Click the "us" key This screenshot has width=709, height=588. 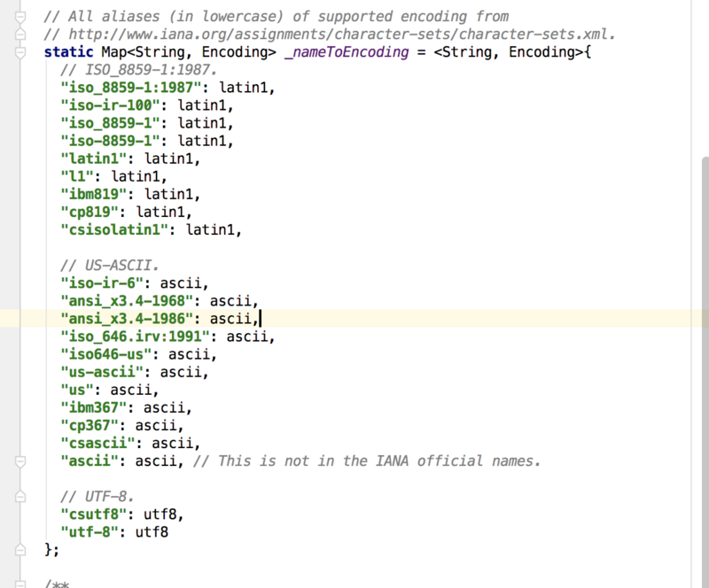click(77, 390)
